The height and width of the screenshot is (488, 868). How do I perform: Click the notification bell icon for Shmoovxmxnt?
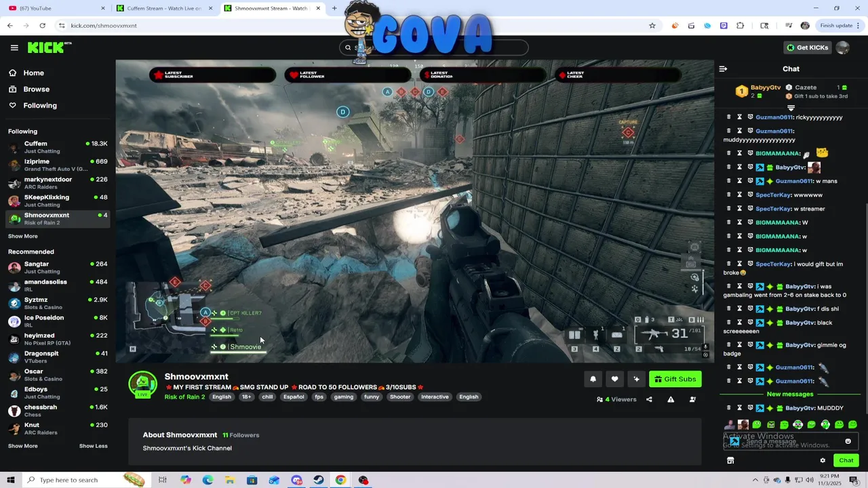(593, 379)
